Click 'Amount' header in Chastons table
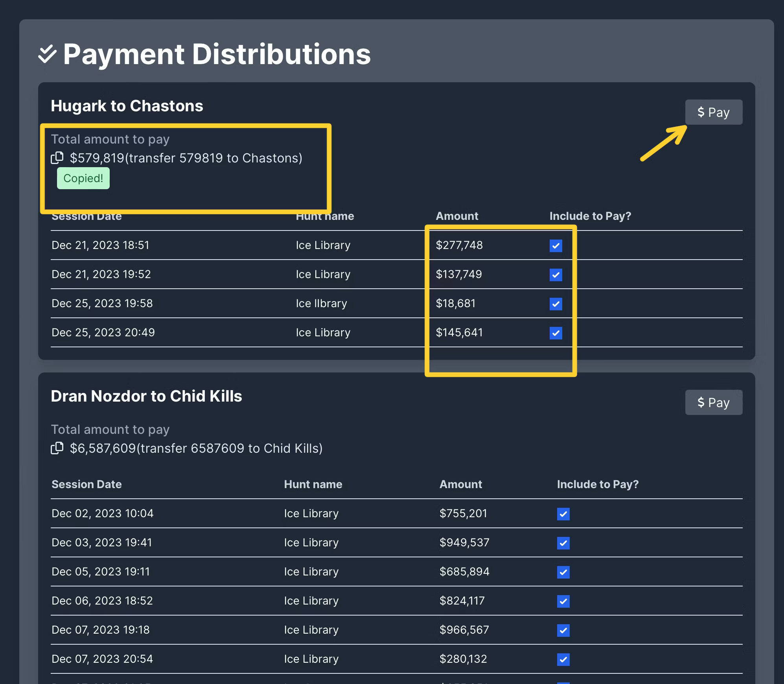The height and width of the screenshot is (684, 784). coord(457,216)
